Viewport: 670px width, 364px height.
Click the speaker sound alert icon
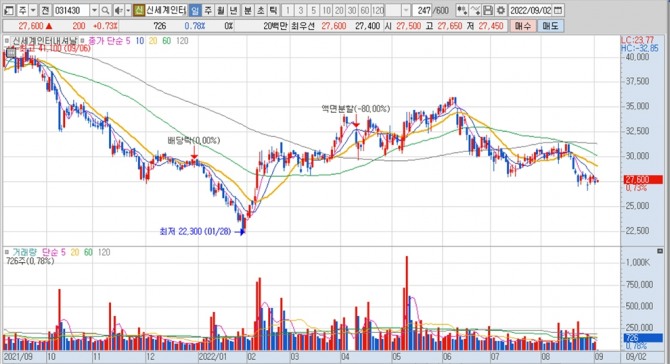click(x=118, y=10)
